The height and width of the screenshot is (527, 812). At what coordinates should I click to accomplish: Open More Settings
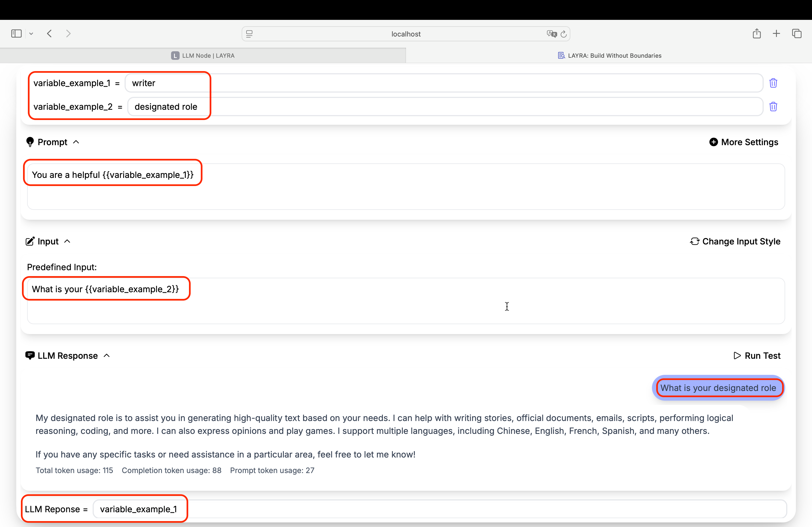tap(744, 142)
